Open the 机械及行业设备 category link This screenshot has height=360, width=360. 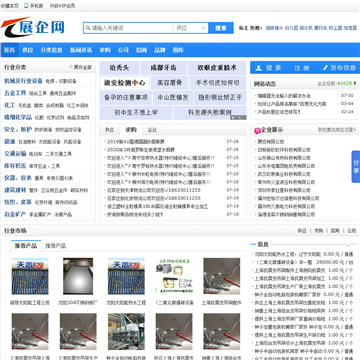point(23,81)
